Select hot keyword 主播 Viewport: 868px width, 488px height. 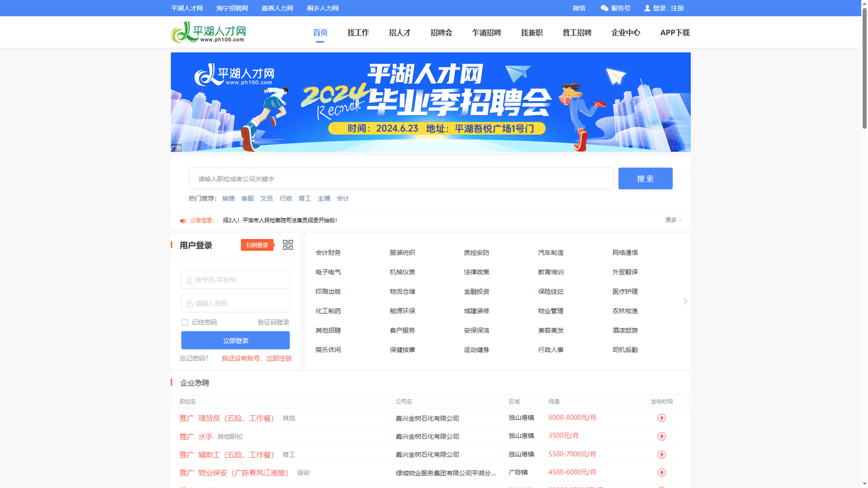coord(324,198)
